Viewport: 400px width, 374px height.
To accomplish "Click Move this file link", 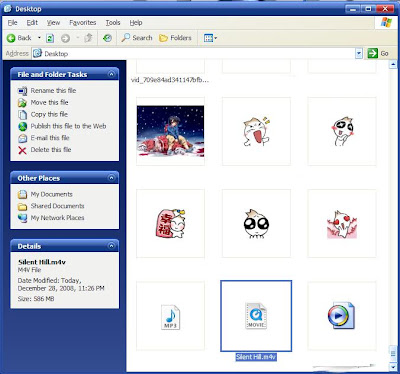I will click(49, 102).
